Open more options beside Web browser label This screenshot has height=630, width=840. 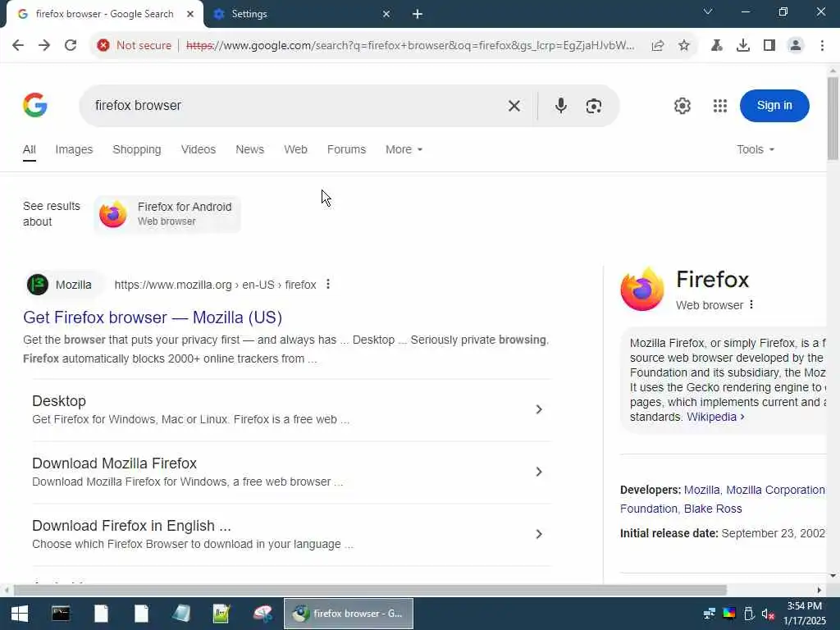(x=751, y=304)
